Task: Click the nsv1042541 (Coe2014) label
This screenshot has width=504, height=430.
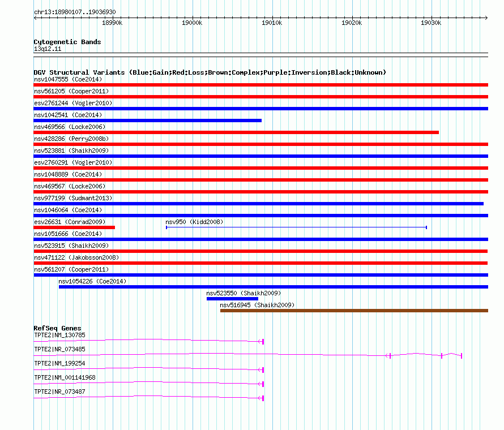Action: (x=68, y=115)
